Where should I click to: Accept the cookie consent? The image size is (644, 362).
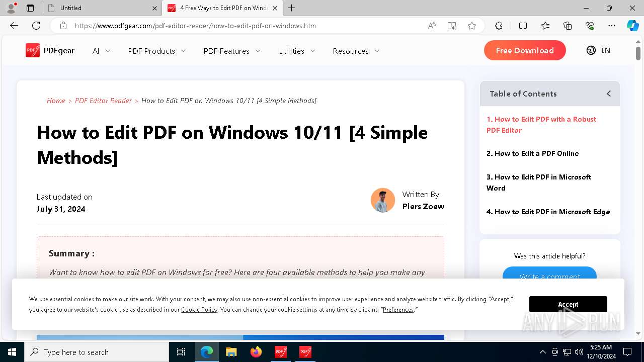pyautogui.click(x=568, y=304)
